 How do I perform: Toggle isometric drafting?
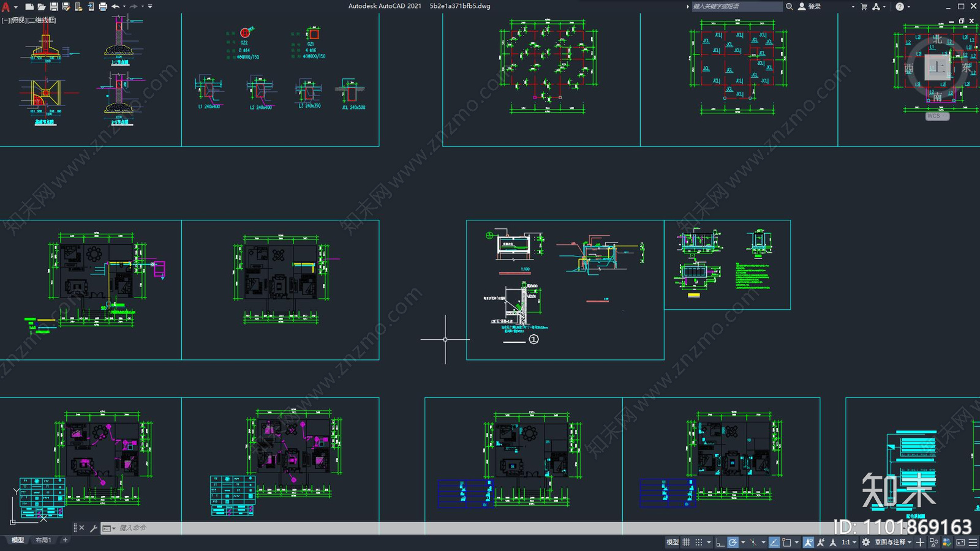753,542
